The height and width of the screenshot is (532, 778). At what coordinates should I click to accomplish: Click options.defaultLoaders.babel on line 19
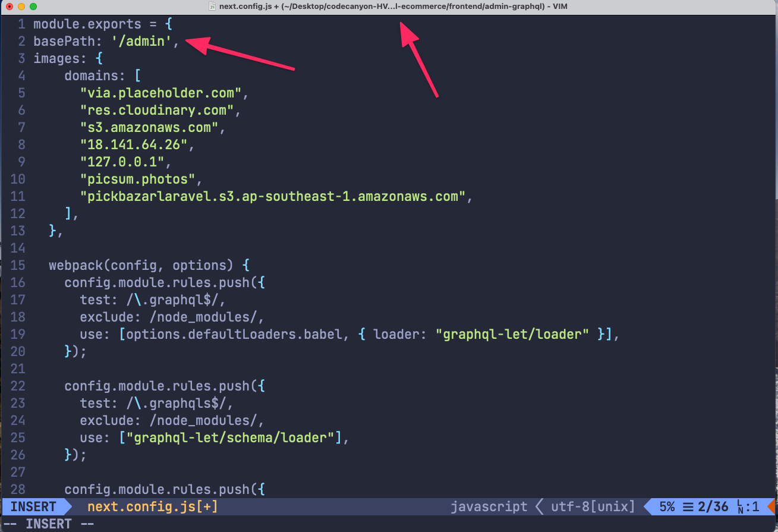[x=234, y=334]
